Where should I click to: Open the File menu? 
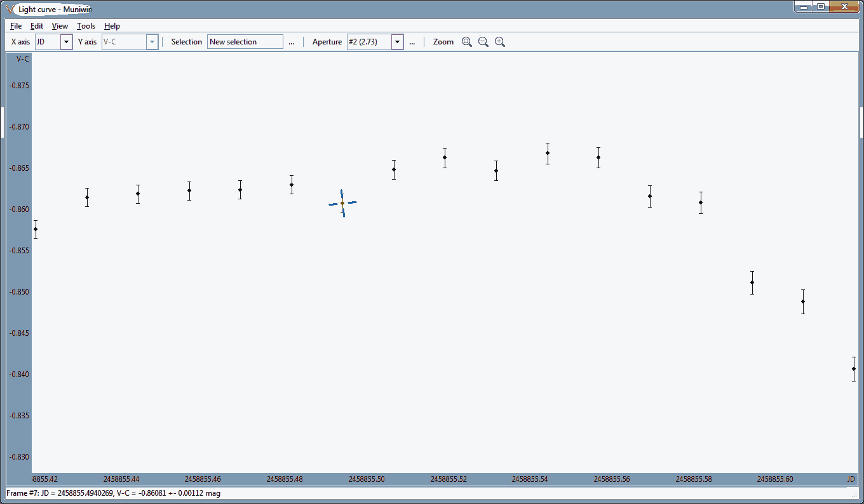[16, 26]
